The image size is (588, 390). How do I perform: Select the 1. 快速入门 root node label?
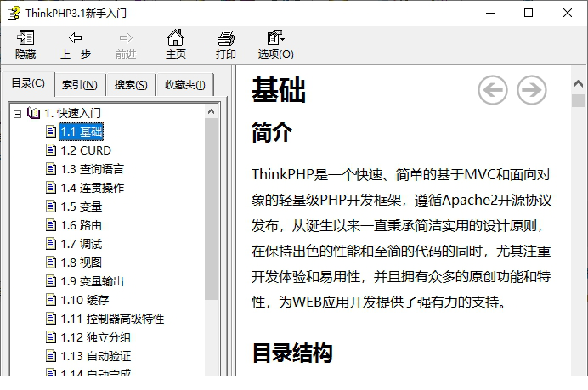click(x=73, y=113)
